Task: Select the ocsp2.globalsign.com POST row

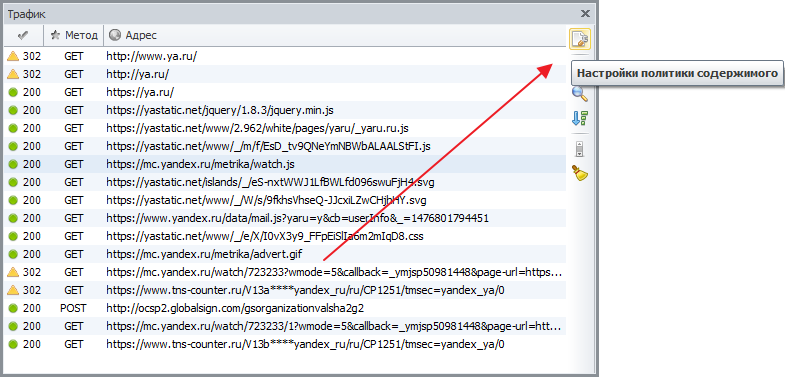Action: pos(285,308)
